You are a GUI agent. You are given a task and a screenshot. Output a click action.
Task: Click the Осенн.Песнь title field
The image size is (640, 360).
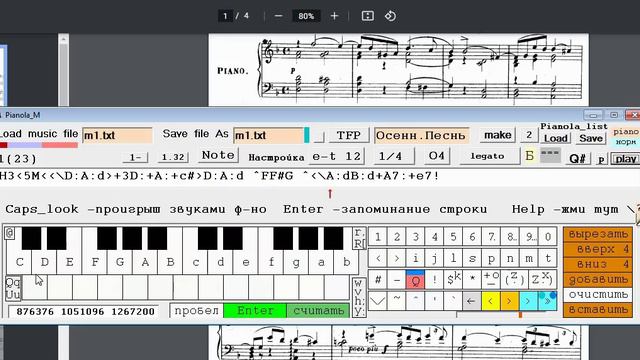(x=421, y=135)
